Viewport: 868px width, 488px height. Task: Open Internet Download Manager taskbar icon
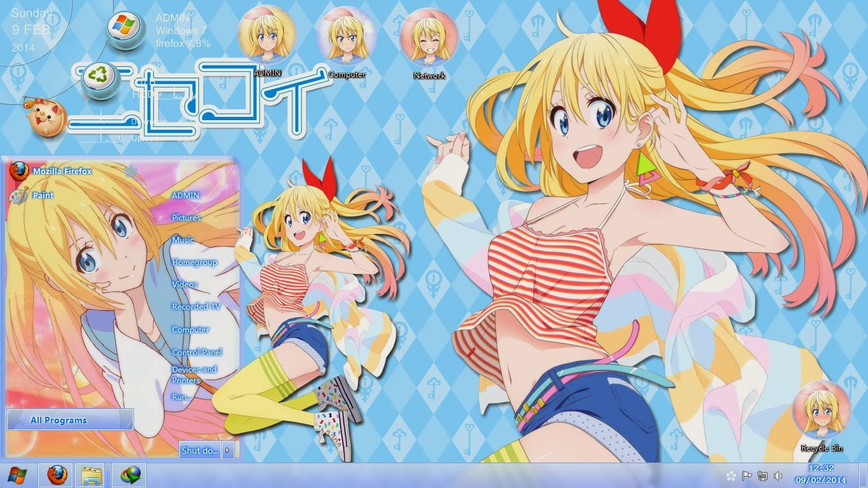click(x=129, y=475)
